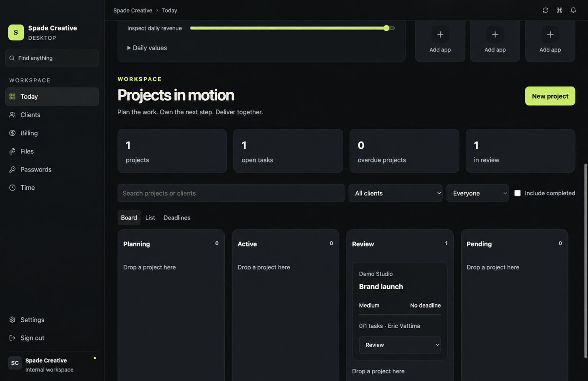This screenshot has width=588, height=381.
Task: Open Time in the sidebar
Action: [x=52, y=188]
